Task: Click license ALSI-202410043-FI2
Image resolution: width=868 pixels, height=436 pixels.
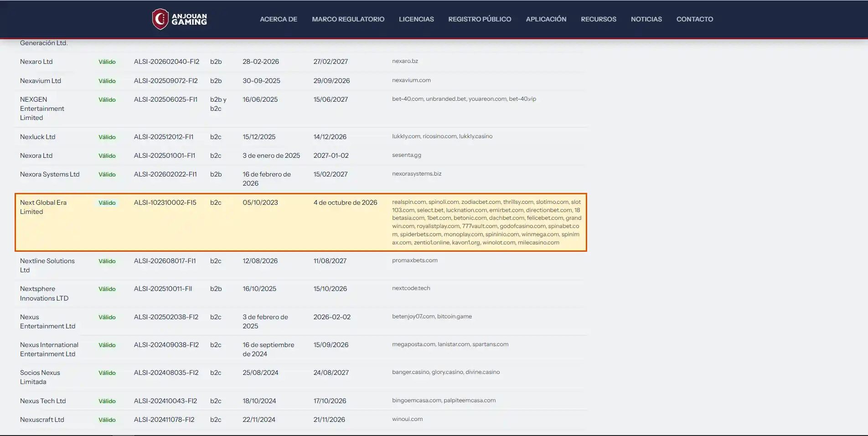Action: click(165, 401)
